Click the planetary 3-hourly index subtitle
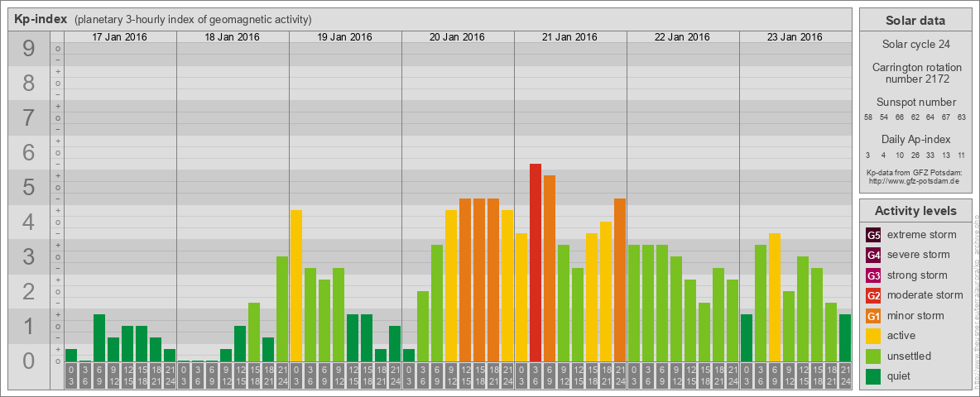 (193, 20)
